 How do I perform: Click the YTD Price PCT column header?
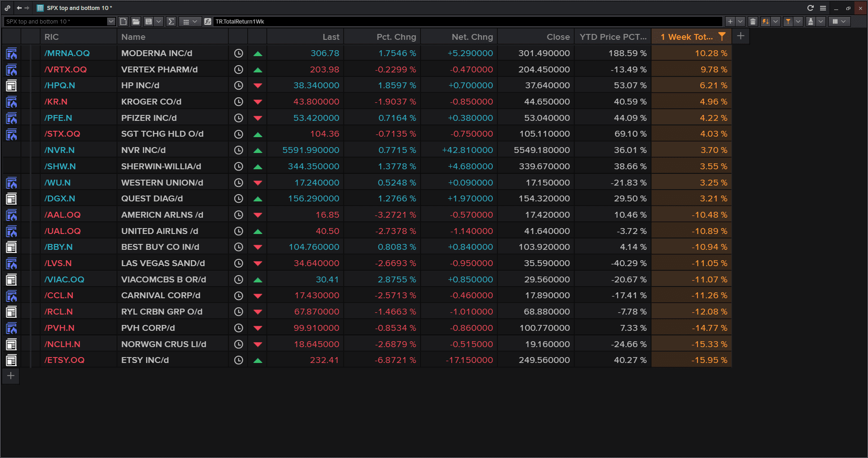(x=613, y=37)
